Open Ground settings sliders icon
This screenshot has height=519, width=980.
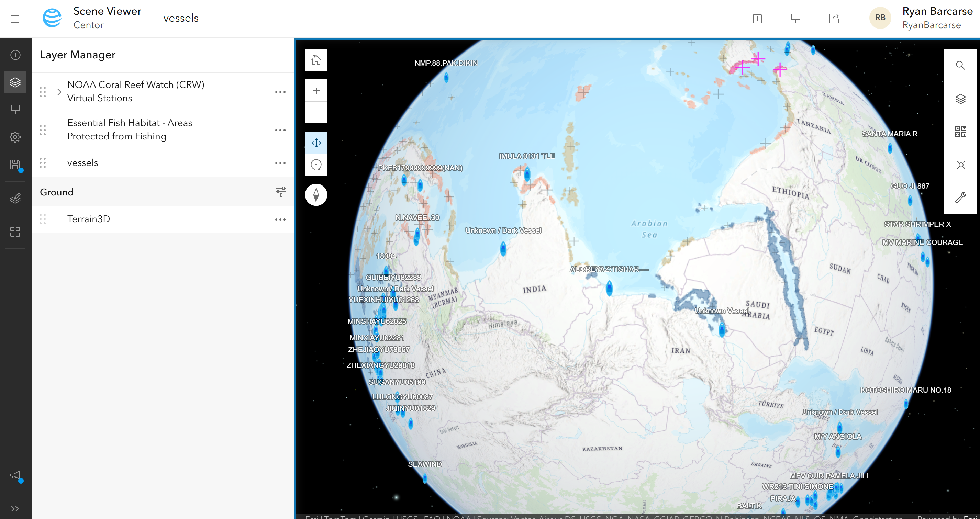(280, 192)
